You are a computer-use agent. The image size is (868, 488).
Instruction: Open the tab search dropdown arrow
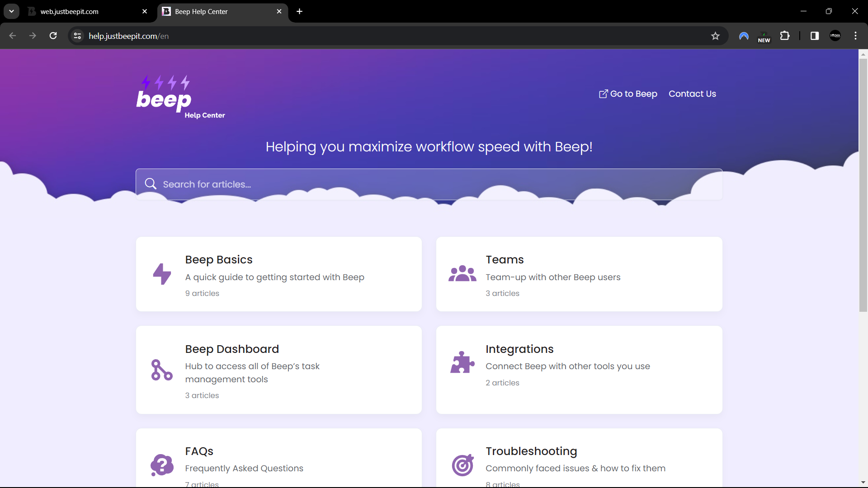click(x=11, y=11)
